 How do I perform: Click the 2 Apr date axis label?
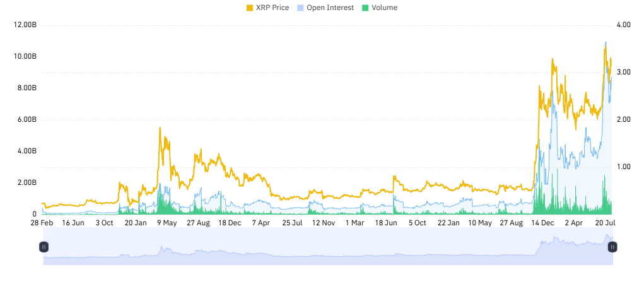[574, 223]
